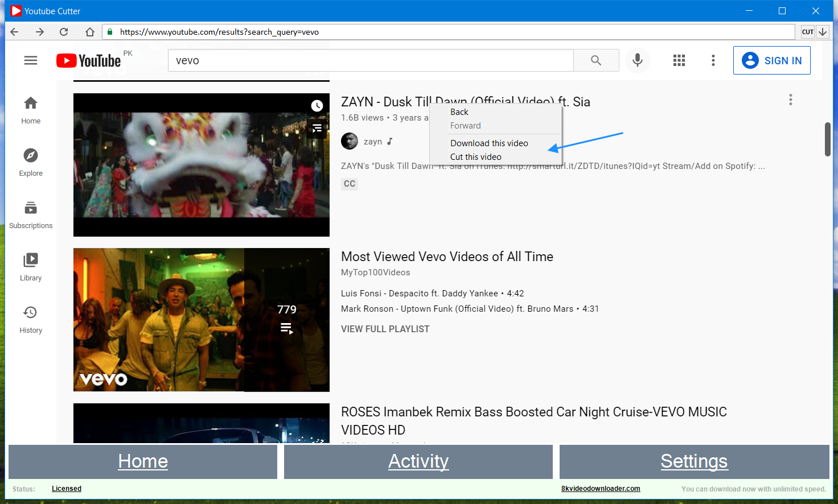This screenshot has width=838, height=504.
Task: Open the ZAYN - Dusk Till Dawn title
Action: point(466,102)
